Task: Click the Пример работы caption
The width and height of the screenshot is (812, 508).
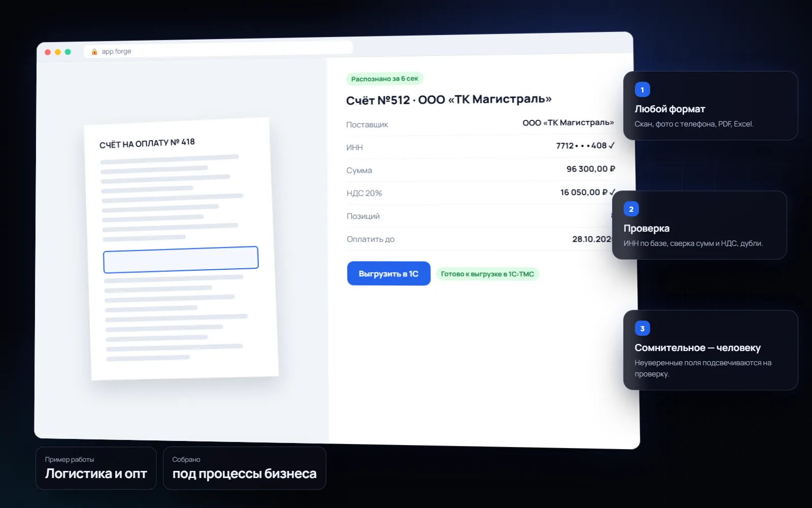Action: pyautogui.click(x=70, y=459)
